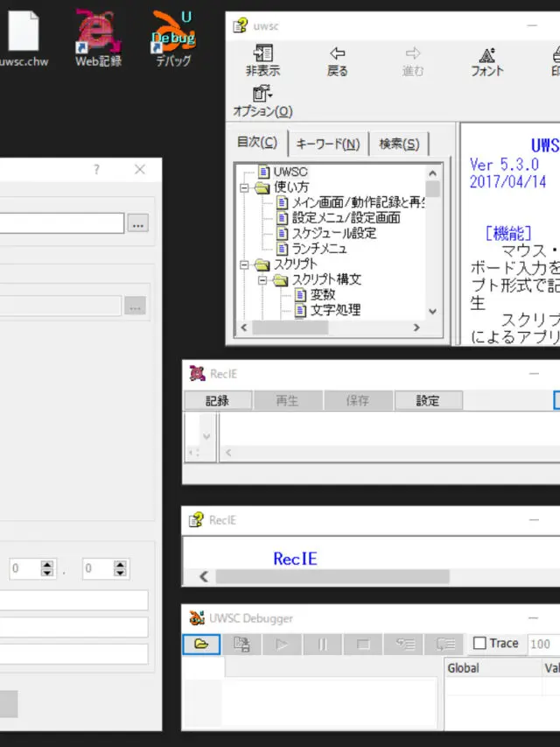Click the 戻る back arrow in uwsc help

click(x=337, y=60)
